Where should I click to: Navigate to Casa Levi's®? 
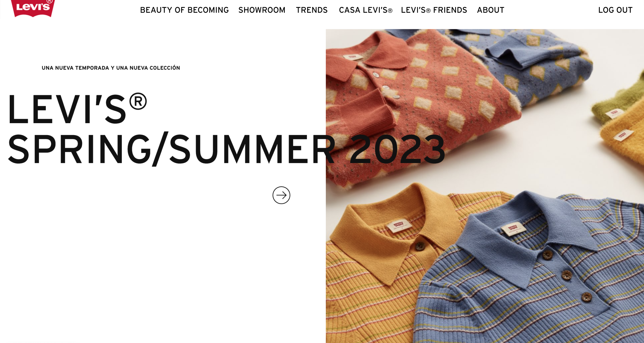click(366, 10)
